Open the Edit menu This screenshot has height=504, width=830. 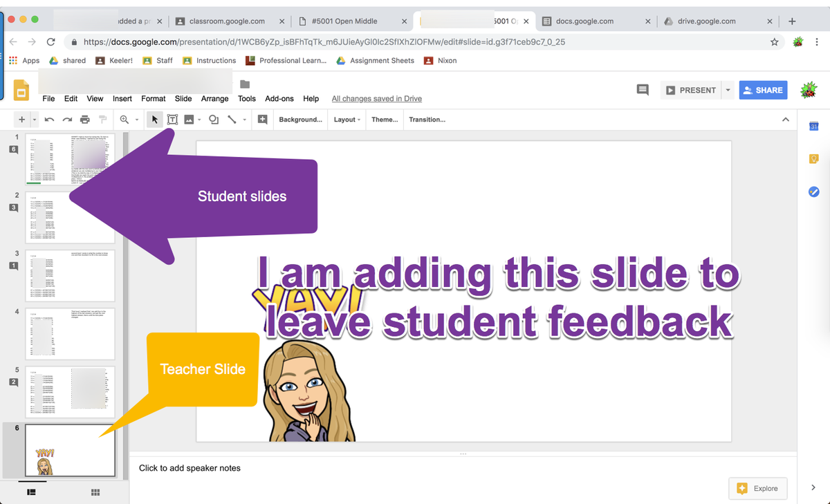(71, 99)
